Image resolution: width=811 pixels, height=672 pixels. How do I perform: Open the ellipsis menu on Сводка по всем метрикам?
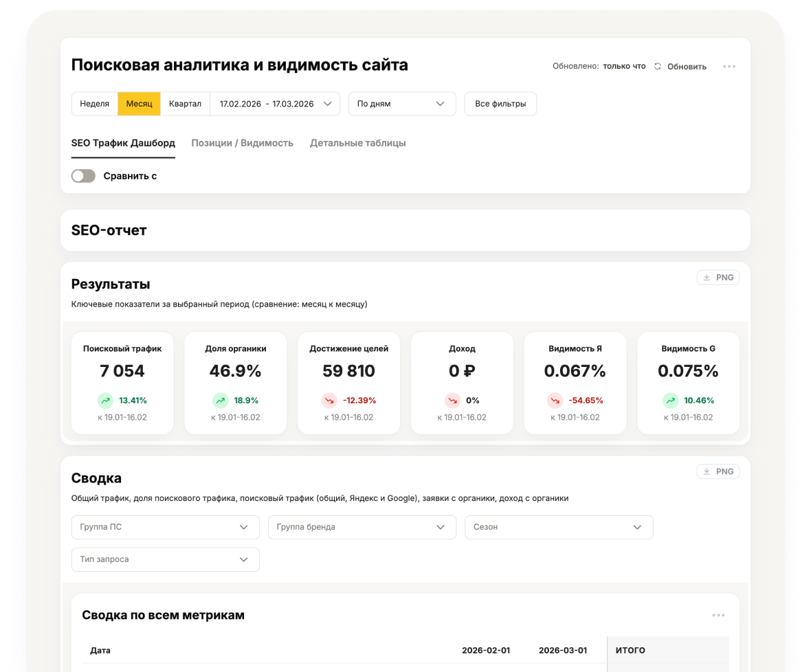click(x=719, y=615)
